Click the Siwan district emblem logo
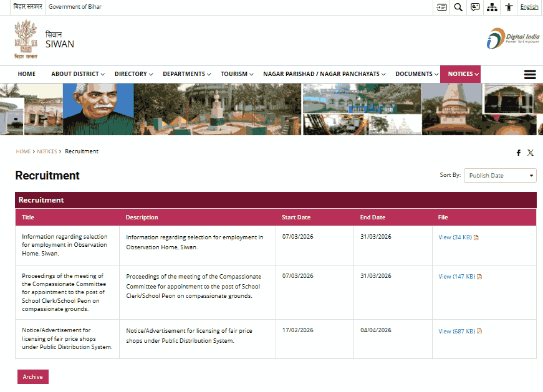 point(26,39)
